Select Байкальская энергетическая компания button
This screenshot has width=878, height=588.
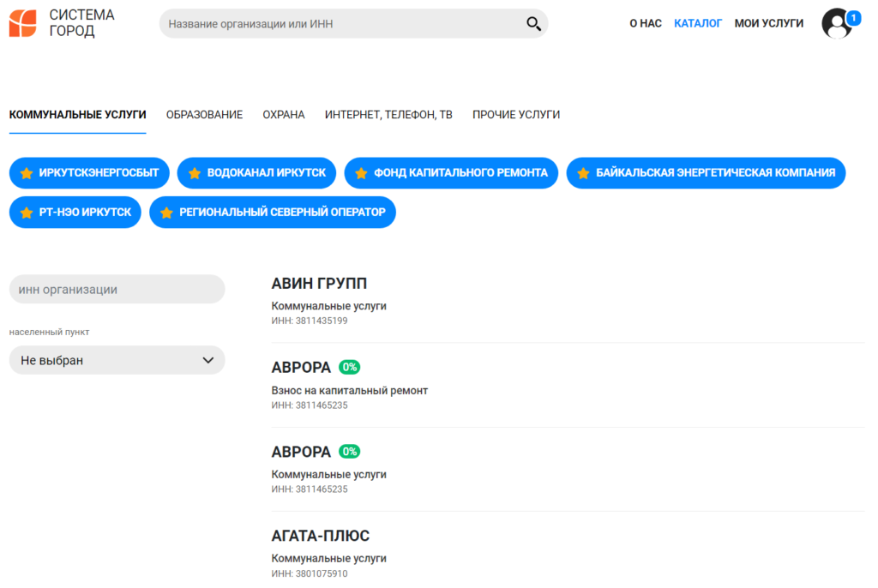pyautogui.click(x=707, y=173)
